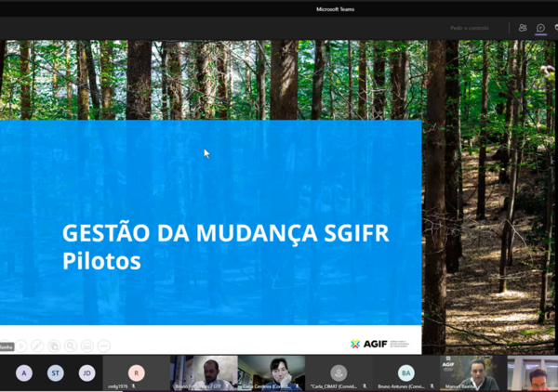Viewport: 558px width, 392px height.
Task: Select Carla Cerdeira video tile
Action: [x=271, y=372]
